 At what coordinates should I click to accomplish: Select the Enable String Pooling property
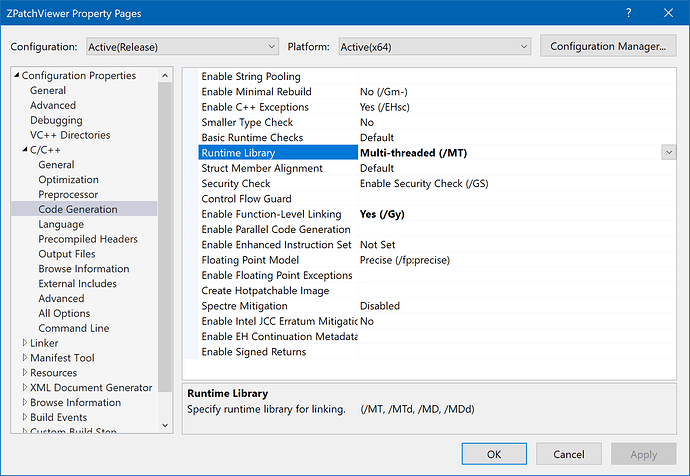[x=251, y=77]
